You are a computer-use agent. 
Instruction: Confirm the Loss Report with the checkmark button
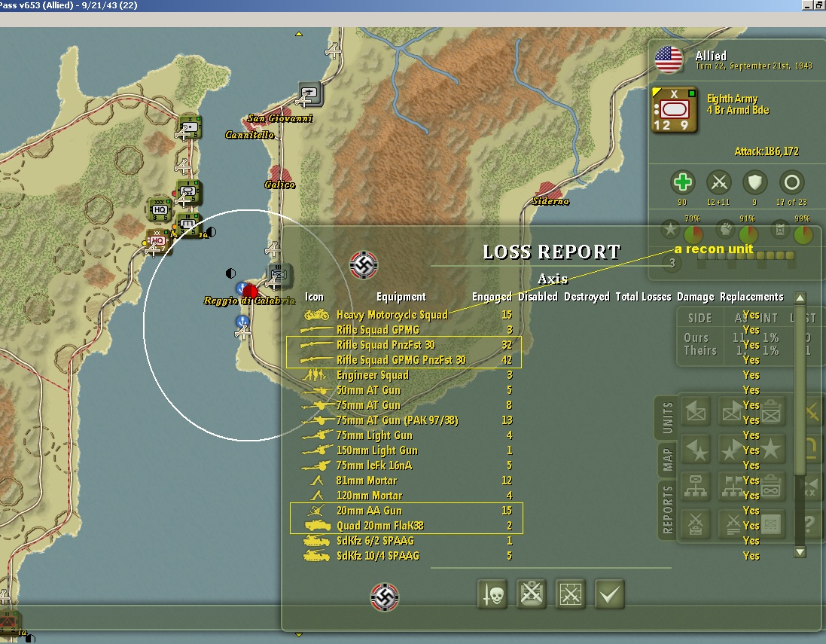click(x=609, y=594)
